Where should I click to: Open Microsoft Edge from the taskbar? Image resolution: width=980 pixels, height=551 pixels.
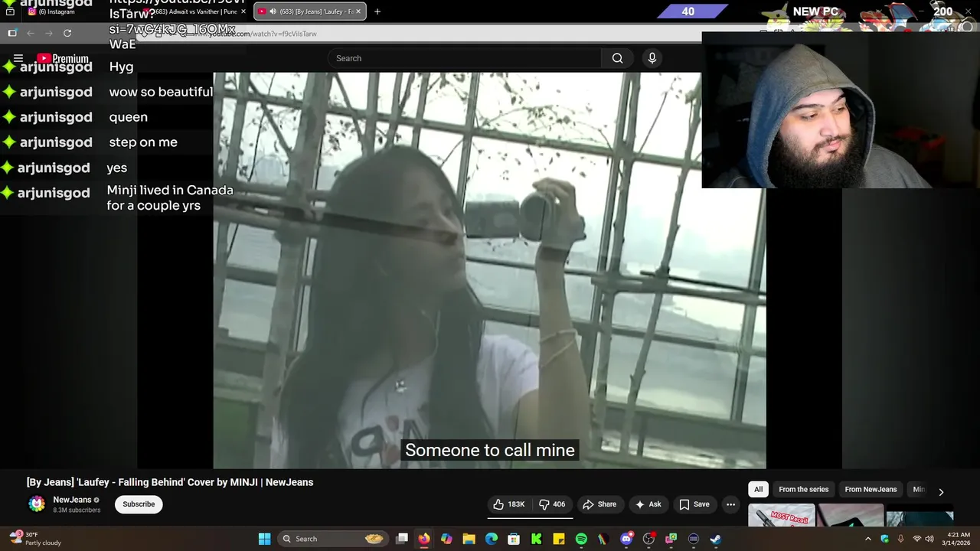pos(492,539)
